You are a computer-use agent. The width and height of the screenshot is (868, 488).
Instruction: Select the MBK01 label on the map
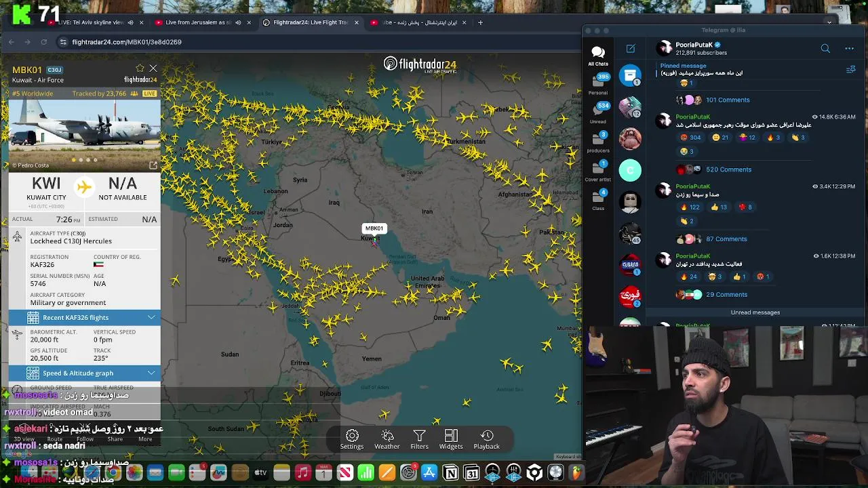pos(374,228)
